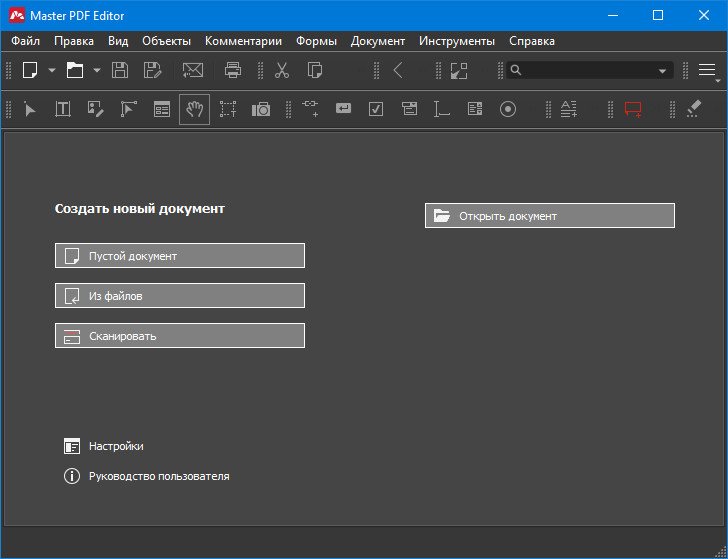The height and width of the screenshot is (559, 728).
Task: Select the edit forms tool
Action: [x=162, y=110]
